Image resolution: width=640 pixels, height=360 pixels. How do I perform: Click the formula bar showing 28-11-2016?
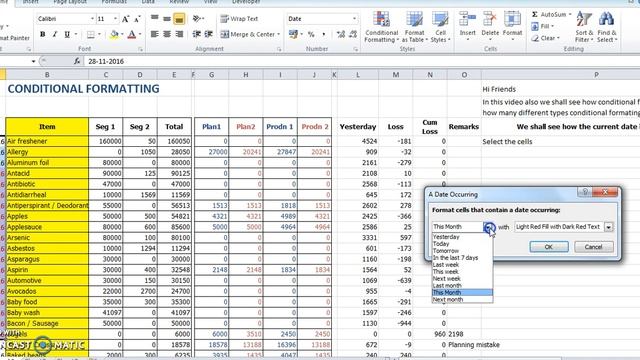pyautogui.click(x=362, y=61)
